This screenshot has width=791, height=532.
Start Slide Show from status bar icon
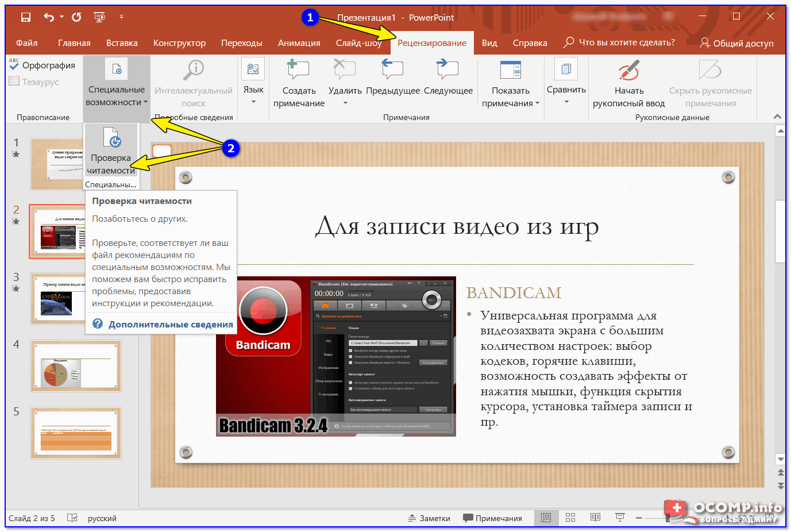(x=620, y=518)
